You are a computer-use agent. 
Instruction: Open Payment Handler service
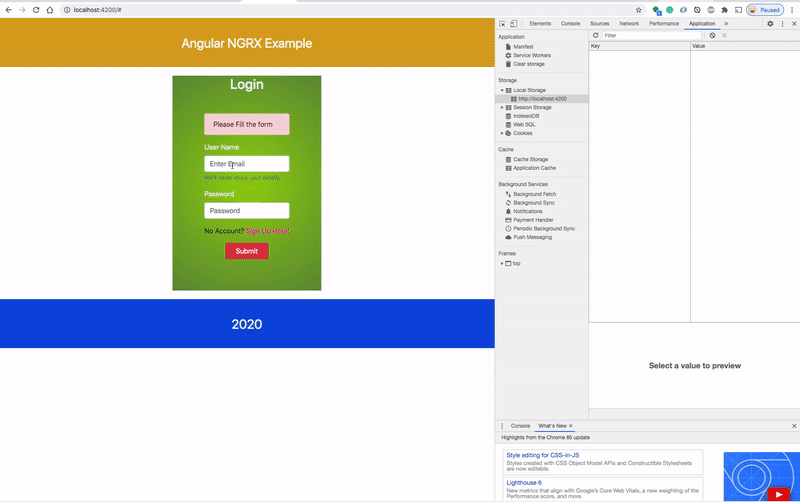pyautogui.click(x=533, y=220)
